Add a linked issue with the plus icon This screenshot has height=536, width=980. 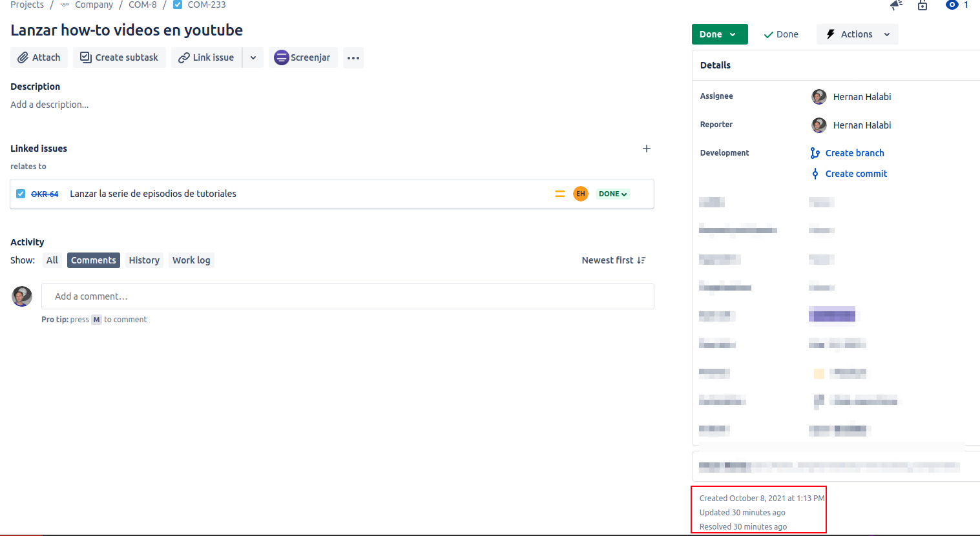(646, 149)
